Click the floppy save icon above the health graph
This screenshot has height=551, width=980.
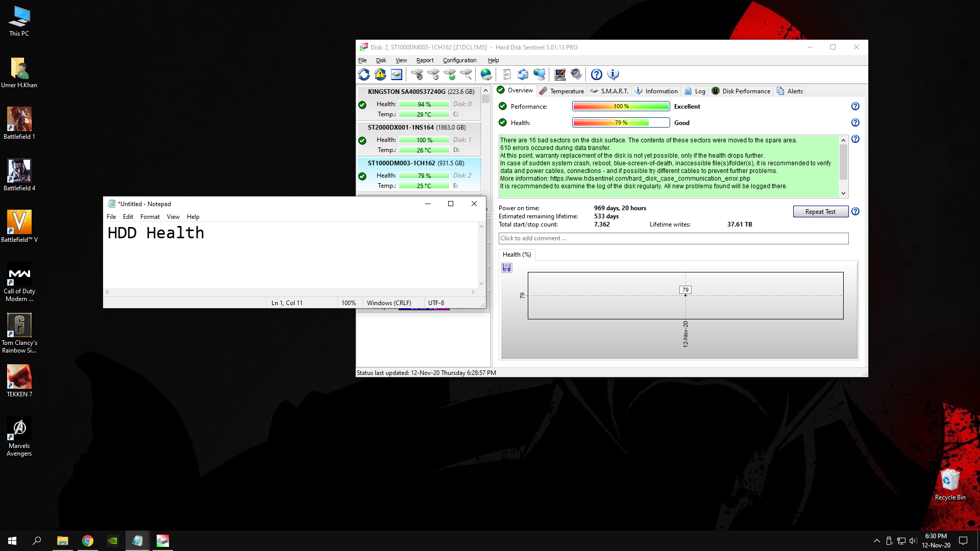point(507,268)
